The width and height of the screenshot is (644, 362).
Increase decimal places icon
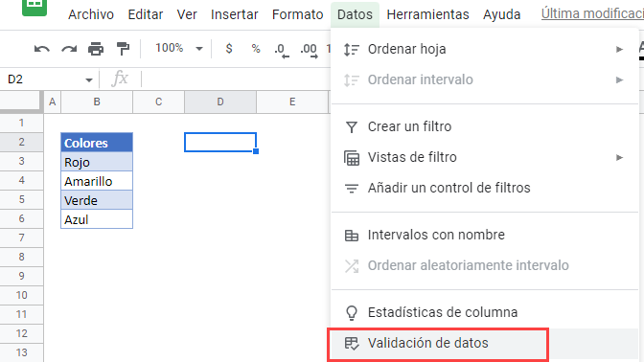pyautogui.click(x=309, y=50)
